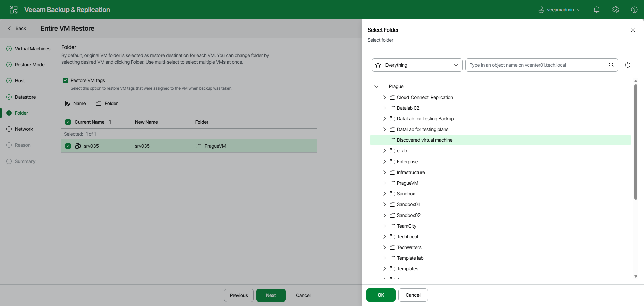Deselect the srv035 row checkbox
Image resolution: width=644 pixels, height=306 pixels.
tap(68, 146)
